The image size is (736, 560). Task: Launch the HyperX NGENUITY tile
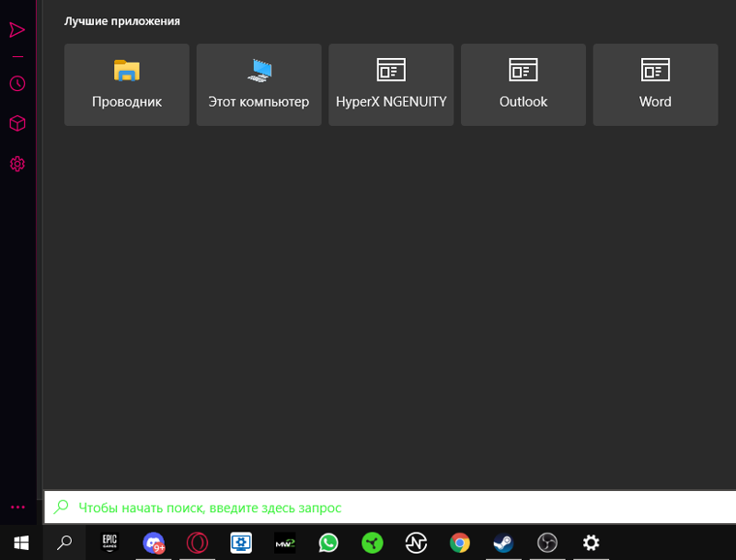coord(391,85)
